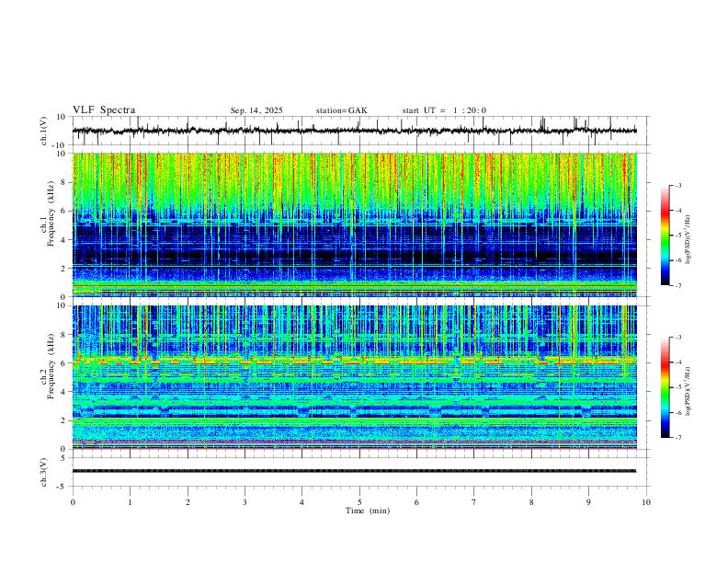728x563 pixels.
Task: Click time axis tick label '0'
Action: point(73,502)
